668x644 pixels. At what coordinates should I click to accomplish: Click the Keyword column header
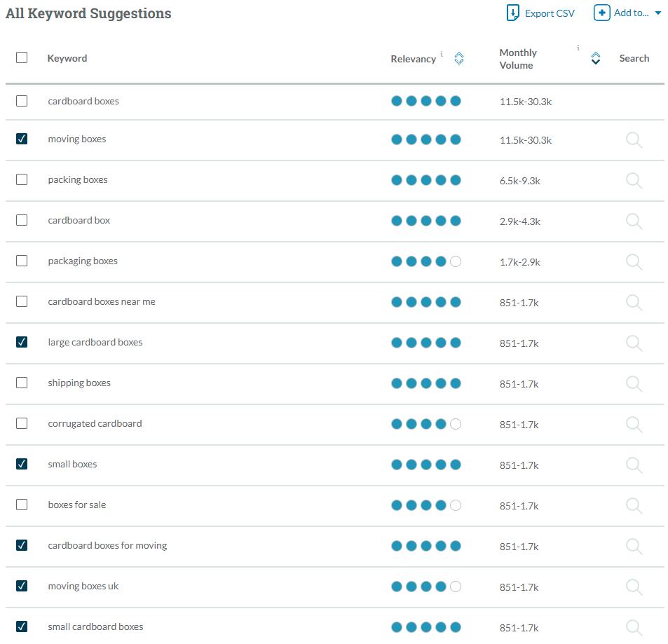coord(67,58)
